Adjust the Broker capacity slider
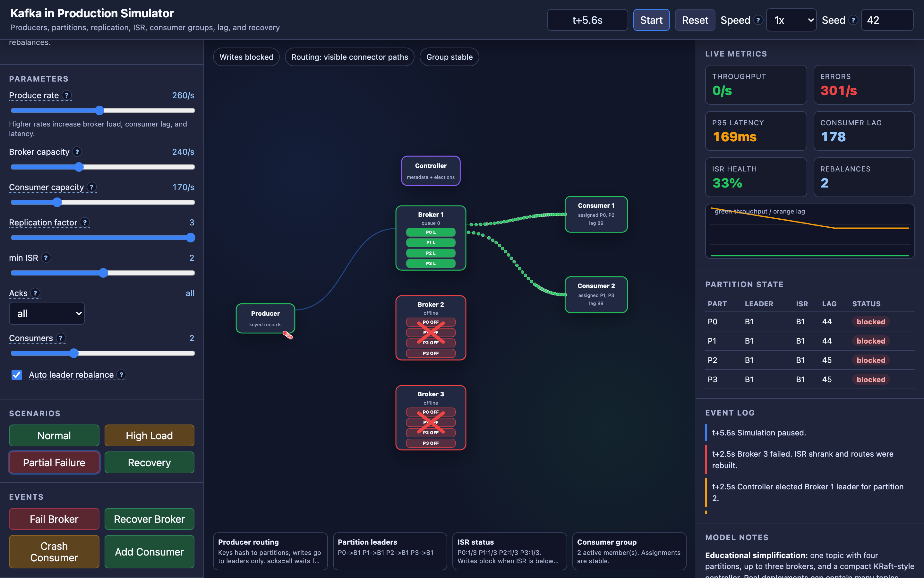The width and height of the screenshot is (924, 578). pos(103,167)
